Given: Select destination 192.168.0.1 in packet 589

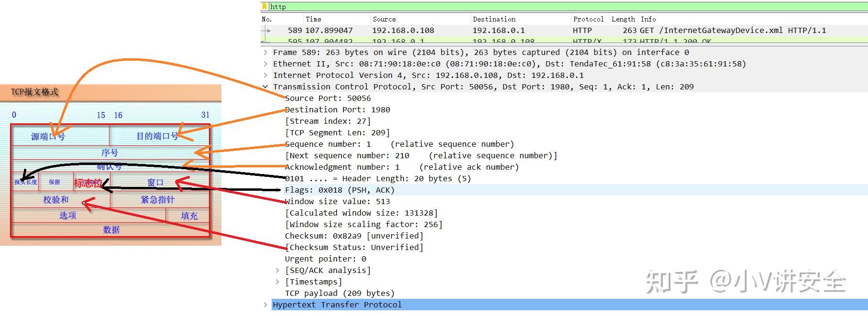Looking at the screenshot, I should (x=498, y=30).
